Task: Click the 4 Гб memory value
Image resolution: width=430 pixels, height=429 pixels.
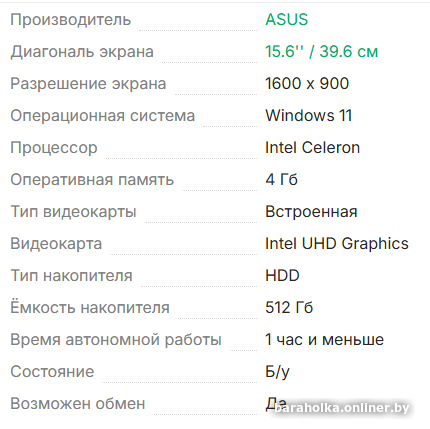Action: pyautogui.click(x=281, y=179)
